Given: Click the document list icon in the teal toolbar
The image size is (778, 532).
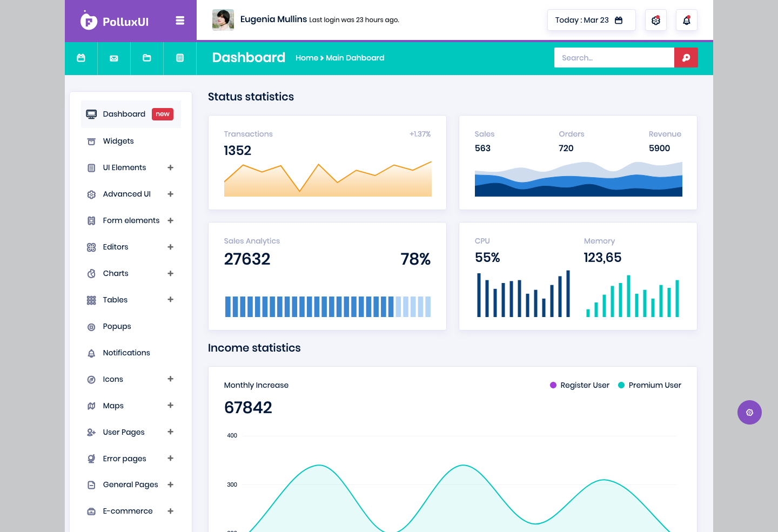Looking at the screenshot, I should click(x=180, y=58).
